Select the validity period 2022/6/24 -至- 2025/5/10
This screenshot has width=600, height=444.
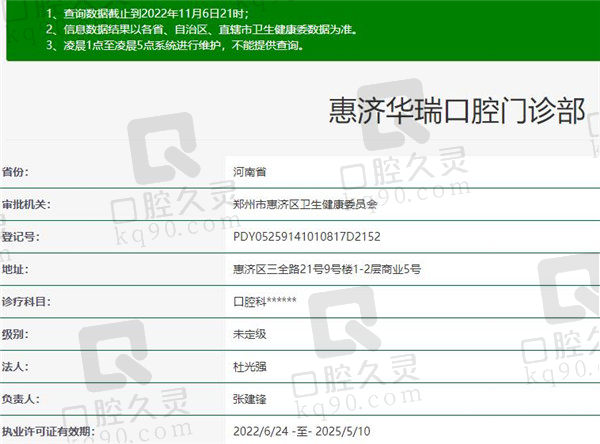(x=302, y=432)
